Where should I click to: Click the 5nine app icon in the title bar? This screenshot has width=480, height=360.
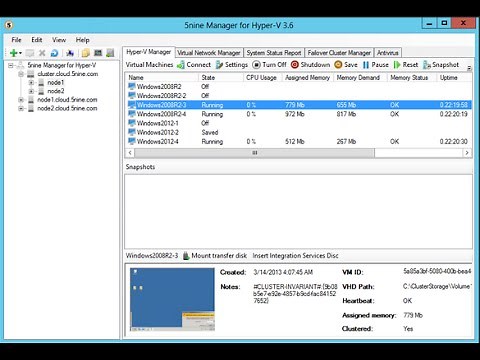point(10,25)
